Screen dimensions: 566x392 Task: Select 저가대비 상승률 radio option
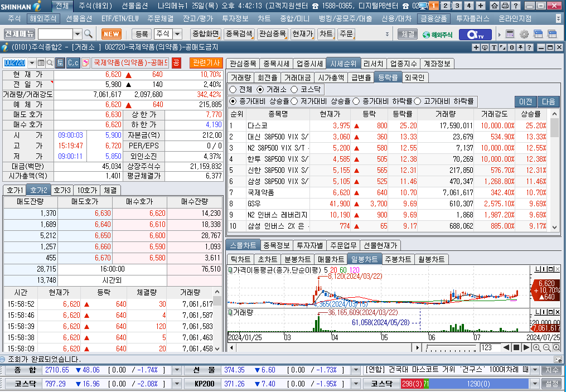tap(294, 101)
